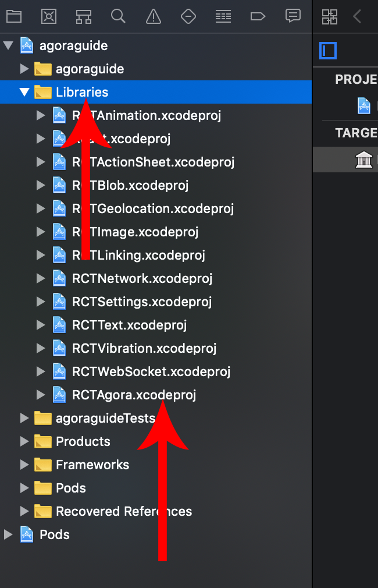This screenshot has height=588, width=378.
Task: Select the target with building icon
Action: pyautogui.click(x=364, y=160)
